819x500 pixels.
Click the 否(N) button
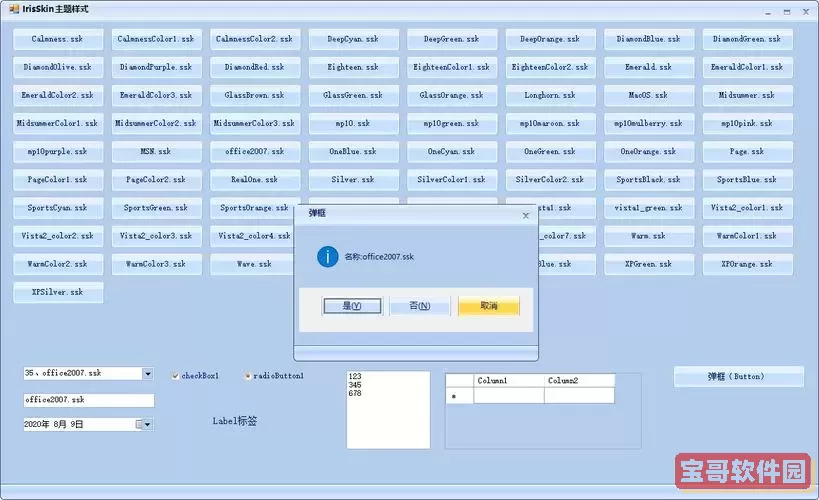pos(419,306)
